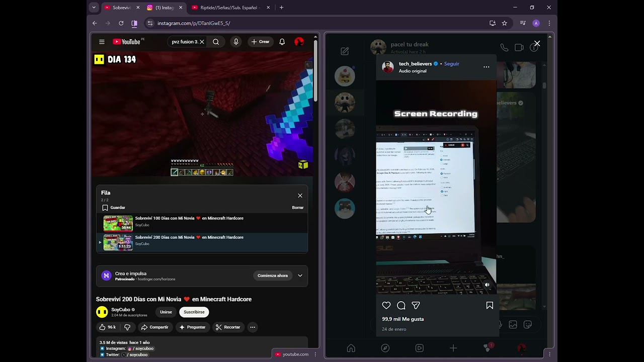Open Chrome media controls icon
The image size is (644, 362).
click(x=523, y=23)
